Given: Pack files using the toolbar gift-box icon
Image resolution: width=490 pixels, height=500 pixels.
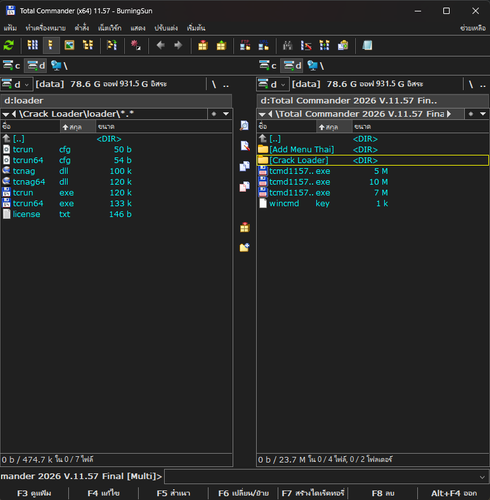Looking at the screenshot, I should (203, 45).
